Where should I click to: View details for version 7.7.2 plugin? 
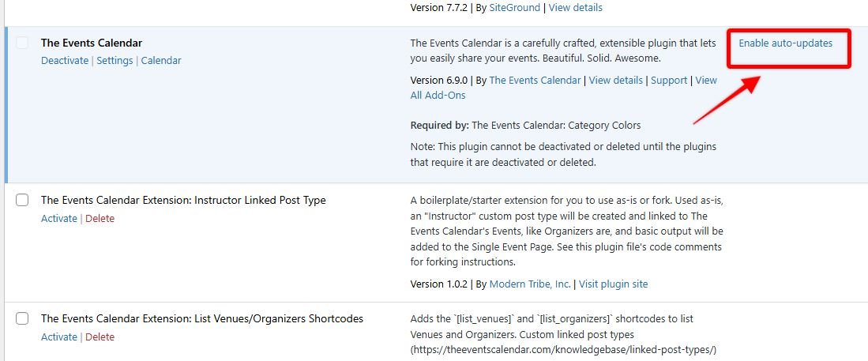coord(575,8)
